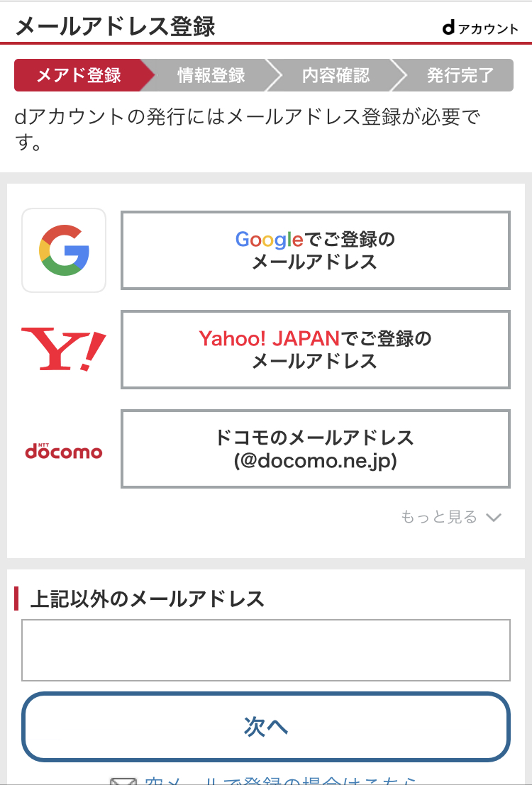Choose Yahoo! JAPANでご登録のメールアドレス button
The width and height of the screenshot is (532, 785).
click(x=316, y=350)
